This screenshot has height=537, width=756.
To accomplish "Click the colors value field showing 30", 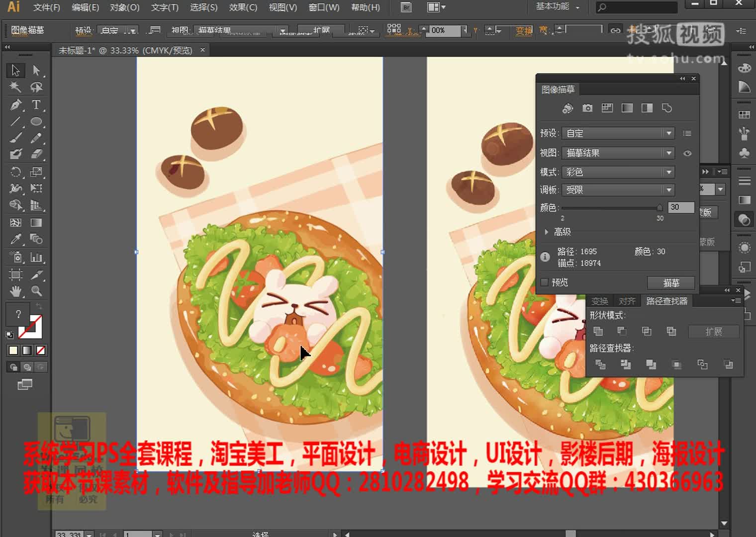I will pos(681,207).
